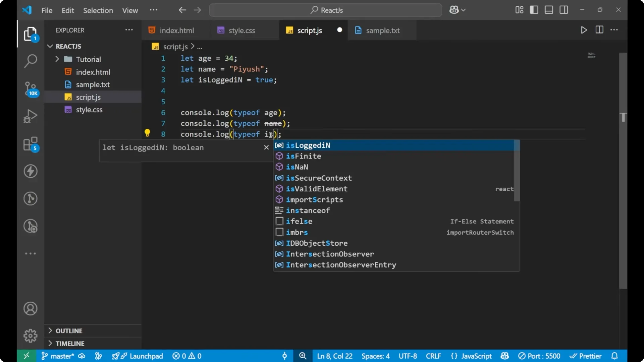Open the Explorer view in the activity bar
This screenshot has width=644, height=362.
tap(31, 34)
